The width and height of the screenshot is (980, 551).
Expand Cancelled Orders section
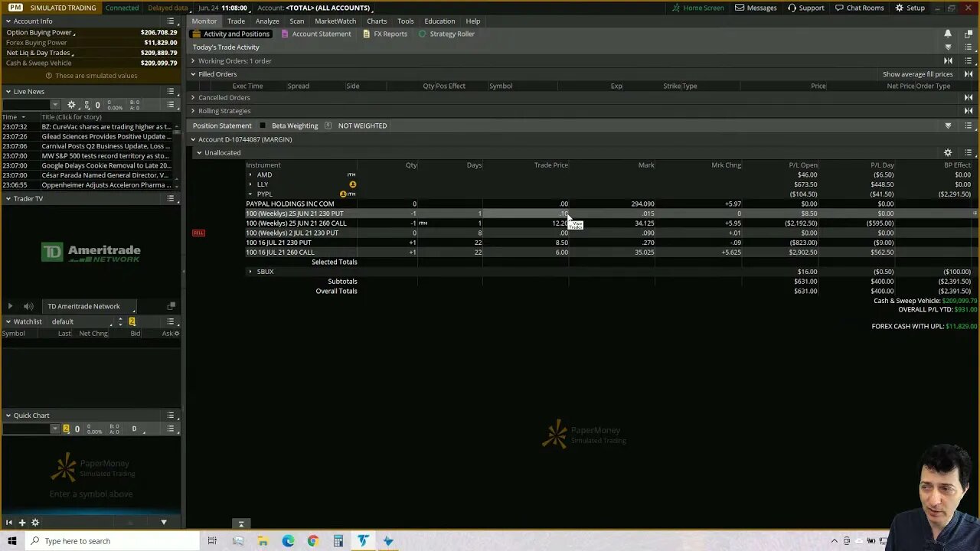193,97
